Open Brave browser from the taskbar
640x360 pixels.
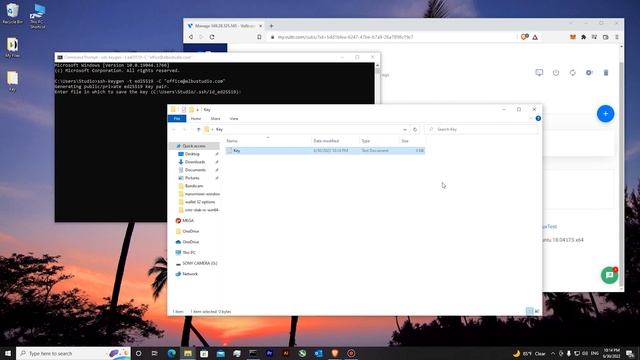pyautogui.click(x=335, y=353)
